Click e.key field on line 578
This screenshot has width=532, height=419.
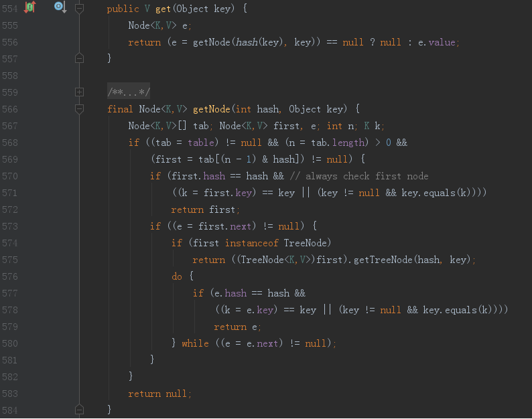pos(260,310)
